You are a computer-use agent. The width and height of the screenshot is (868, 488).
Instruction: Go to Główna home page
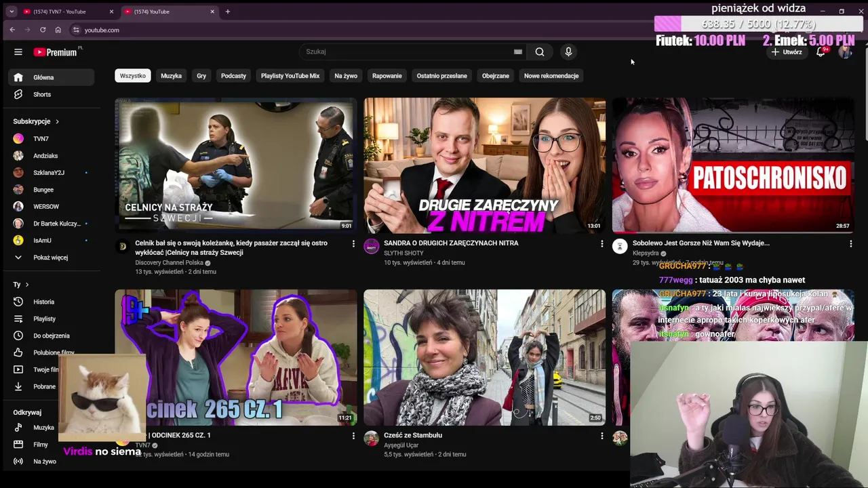(x=51, y=77)
